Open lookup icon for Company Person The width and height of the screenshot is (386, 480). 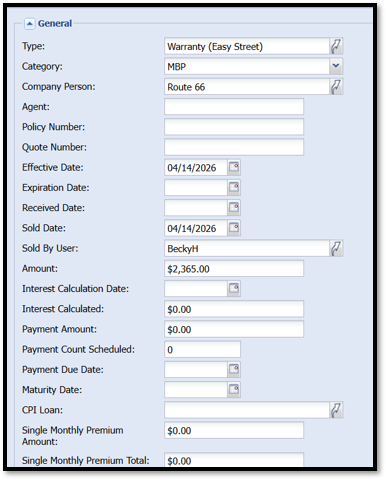[x=336, y=87]
